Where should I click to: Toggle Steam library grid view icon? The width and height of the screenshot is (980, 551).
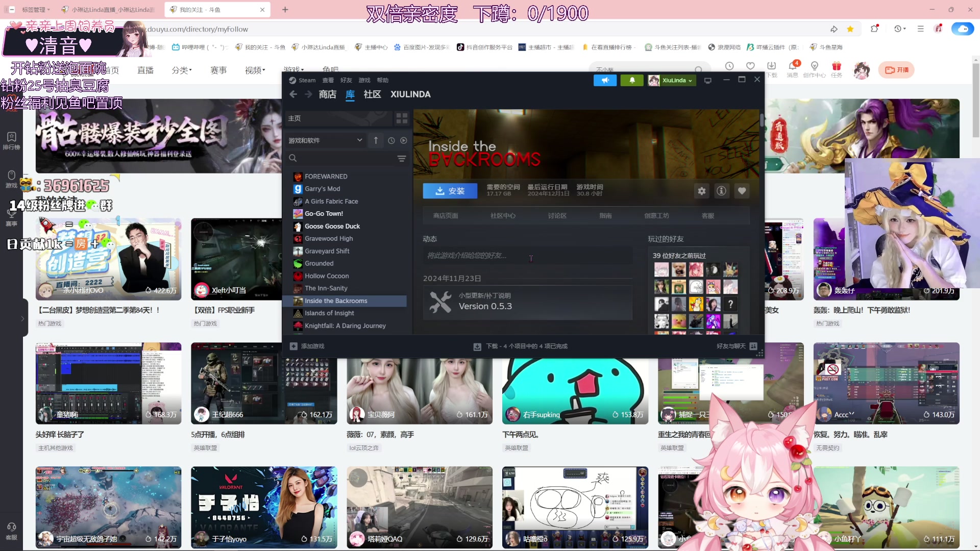pyautogui.click(x=402, y=118)
